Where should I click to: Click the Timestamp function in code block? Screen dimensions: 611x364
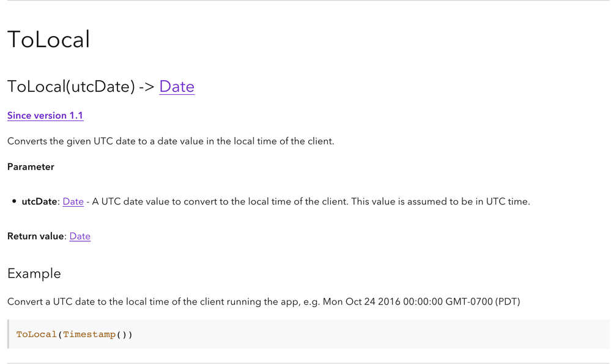tap(89, 334)
